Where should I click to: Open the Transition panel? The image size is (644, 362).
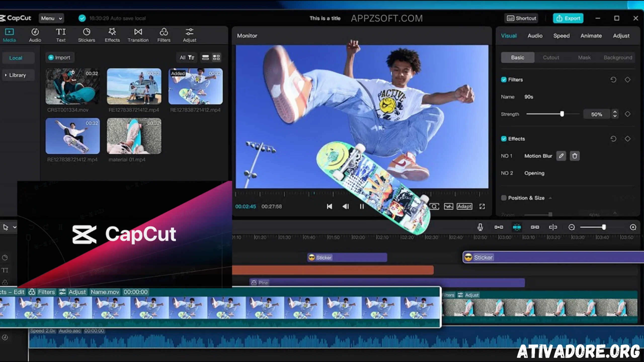click(x=138, y=35)
